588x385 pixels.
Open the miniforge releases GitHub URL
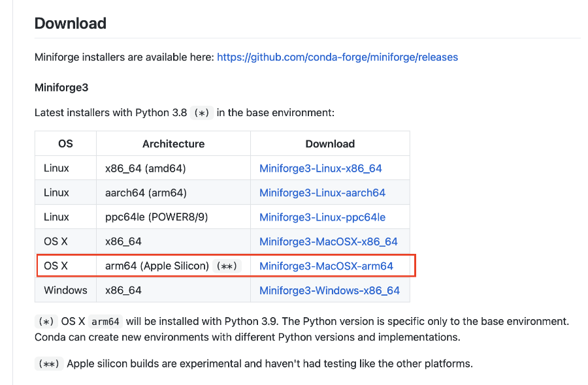tap(337, 57)
